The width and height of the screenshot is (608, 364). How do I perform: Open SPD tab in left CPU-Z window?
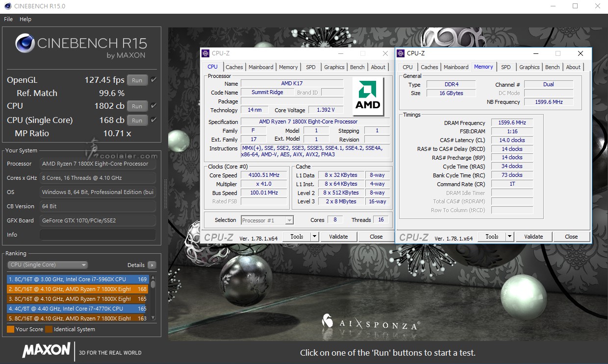coord(311,67)
